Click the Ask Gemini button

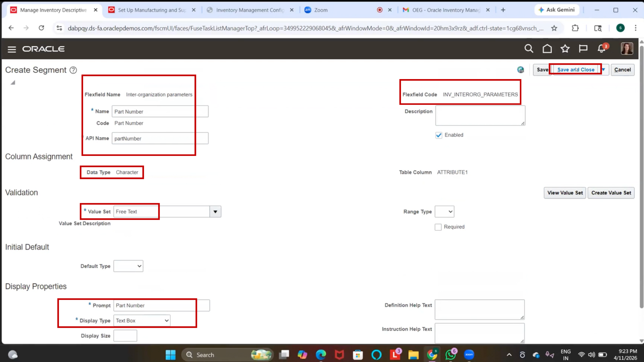coord(557,10)
